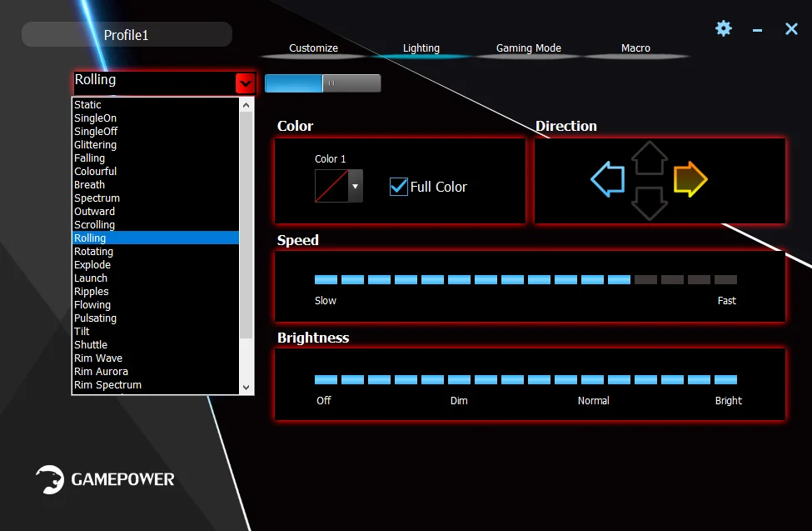Screen dimensions: 812x531
Task: Pick the Rotating effect
Action: click(x=156, y=252)
